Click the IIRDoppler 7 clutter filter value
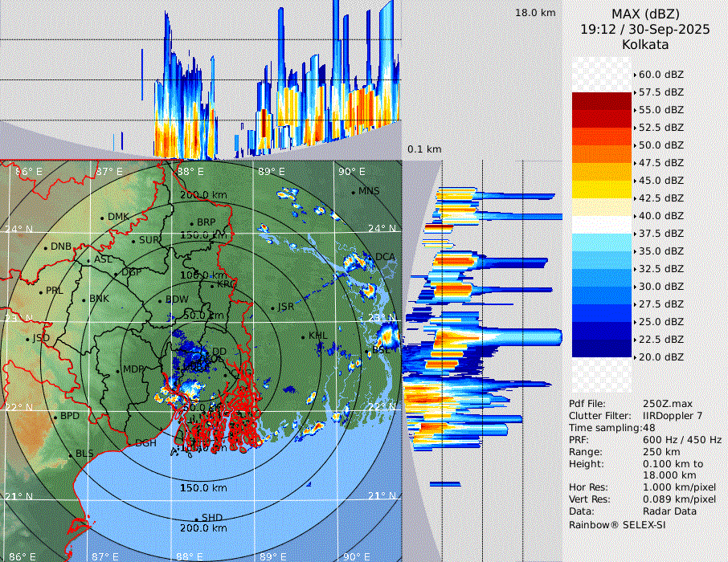Viewport: 728px width, 562px height. 673,416
